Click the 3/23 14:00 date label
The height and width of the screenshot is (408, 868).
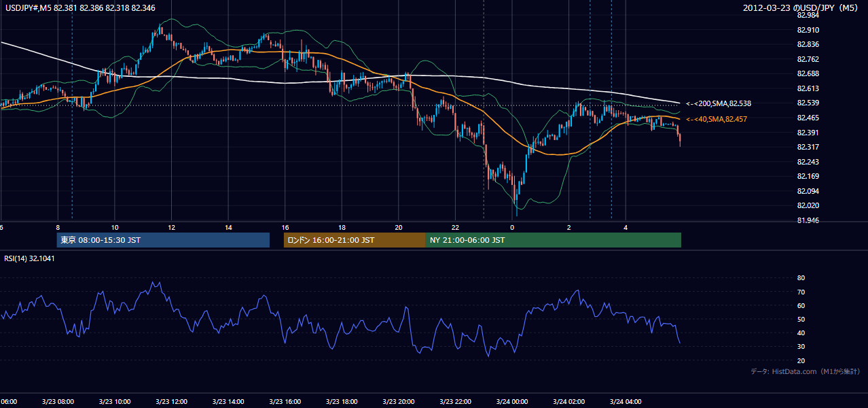(228, 402)
